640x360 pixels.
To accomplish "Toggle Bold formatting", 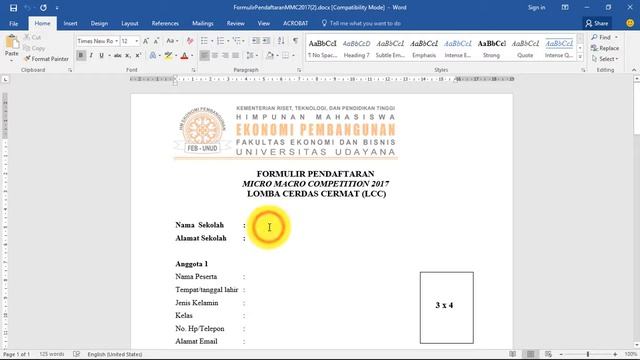I will point(81,55).
